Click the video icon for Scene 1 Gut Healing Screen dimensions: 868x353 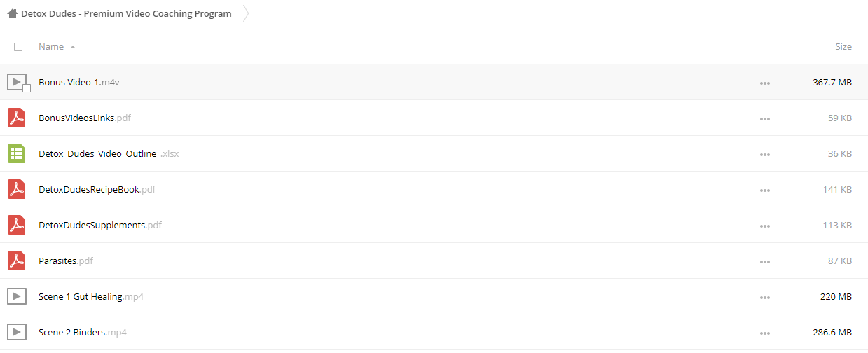click(x=17, y=296)
